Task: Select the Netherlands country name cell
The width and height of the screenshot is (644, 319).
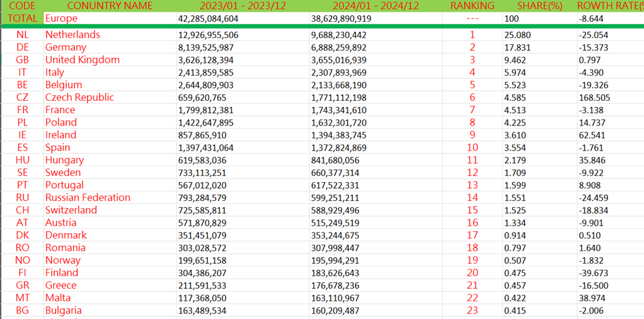Action: pyautogui.click(x=72, y=35)
